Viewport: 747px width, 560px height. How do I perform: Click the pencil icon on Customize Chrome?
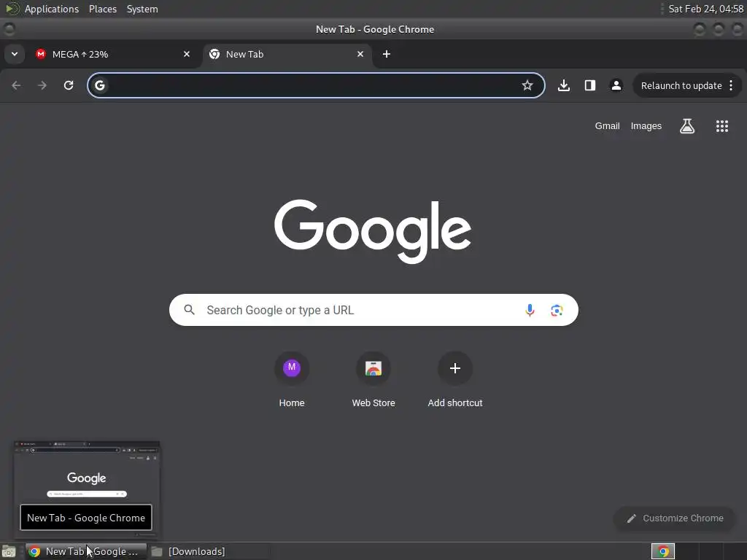pos(631,518)
